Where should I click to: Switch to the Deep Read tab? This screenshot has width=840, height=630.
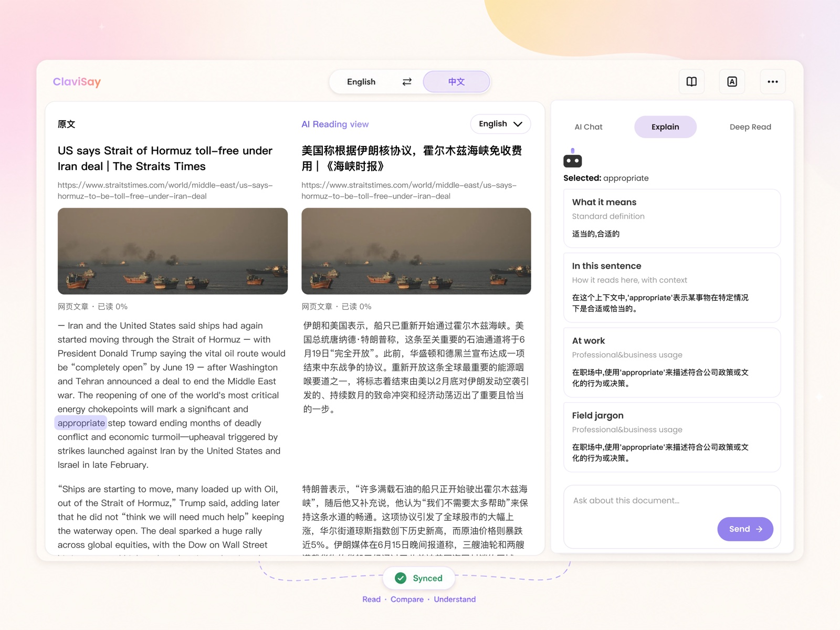(x=750, y=127)
